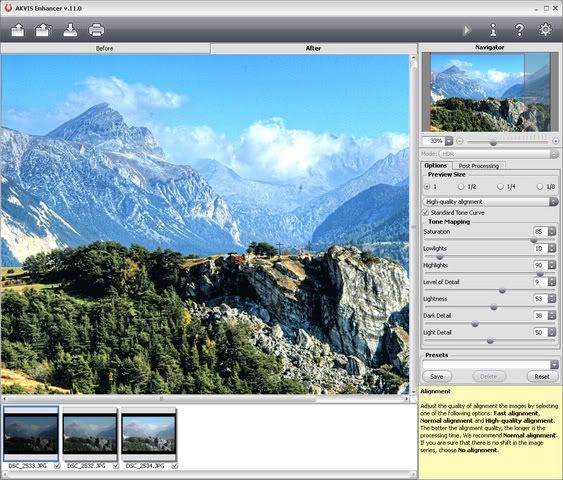Image resolution: width=563 pixels, height=480 pixels.
Task: Click the Run processing play arrow
Action: (x=467, y=30)
